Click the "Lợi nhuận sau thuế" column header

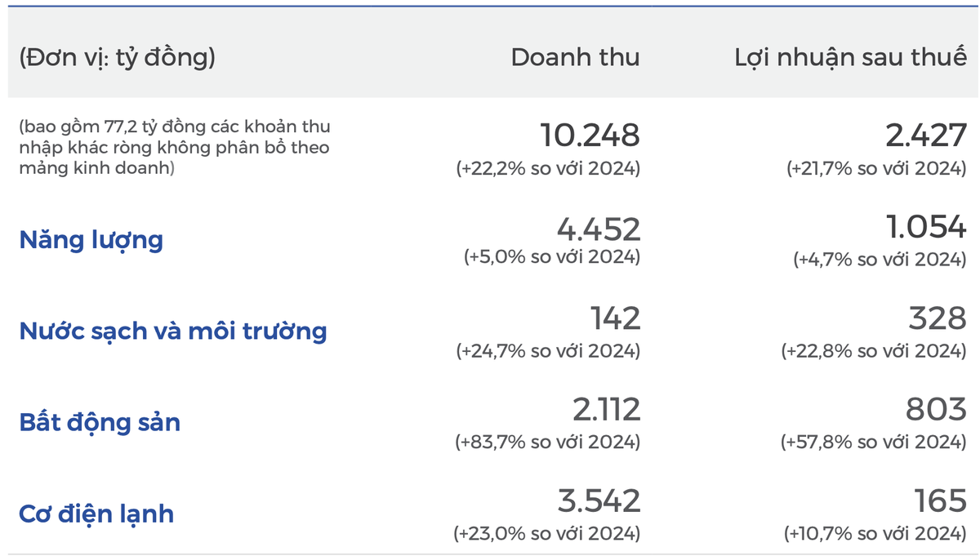(x=850, y=58)
